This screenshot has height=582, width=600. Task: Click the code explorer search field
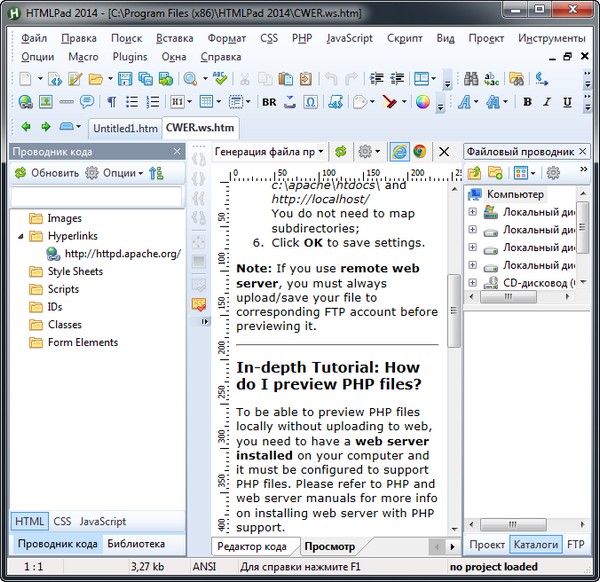(x=96, y=196)
